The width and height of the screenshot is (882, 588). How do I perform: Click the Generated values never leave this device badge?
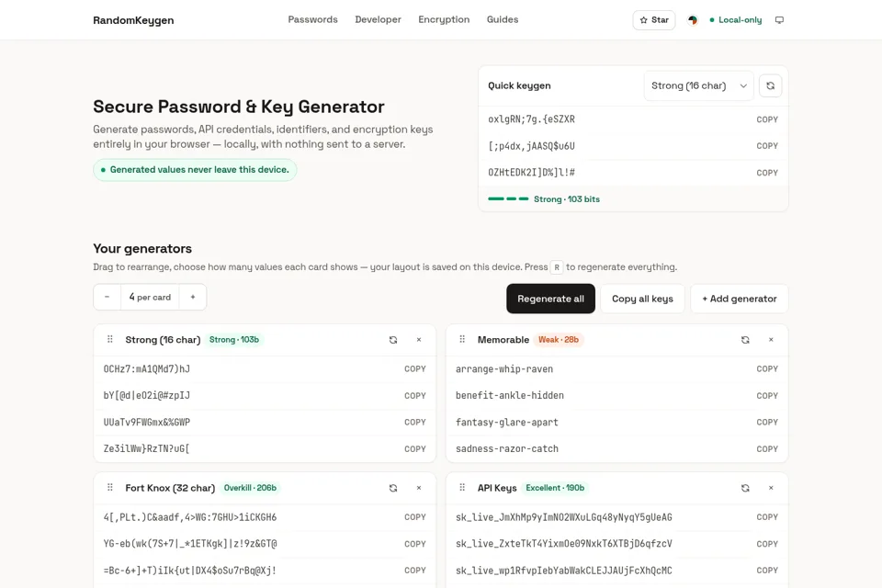195,170
